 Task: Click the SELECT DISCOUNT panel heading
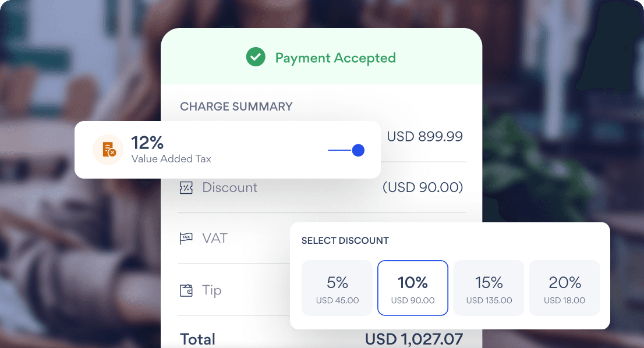(345, 240)
